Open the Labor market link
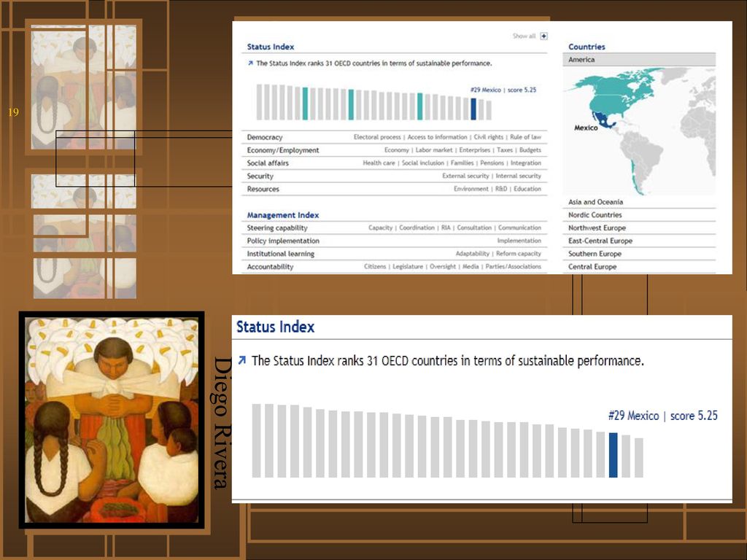Image resolution: width=747 pixels, height=560 pixels. pos(434,150)
